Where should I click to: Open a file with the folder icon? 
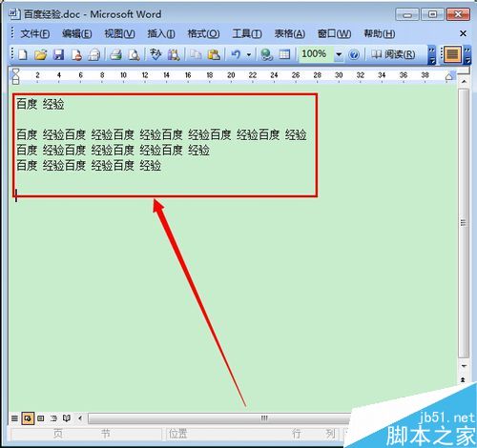[41, 54]
